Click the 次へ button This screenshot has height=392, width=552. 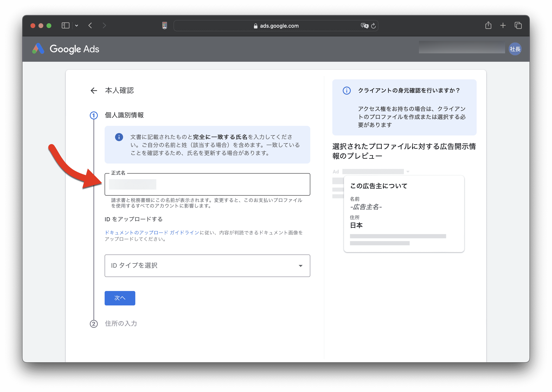point(120,298)
